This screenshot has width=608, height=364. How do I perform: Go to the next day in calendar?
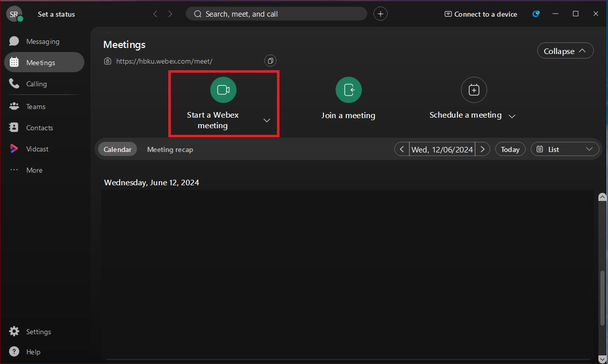483,149
